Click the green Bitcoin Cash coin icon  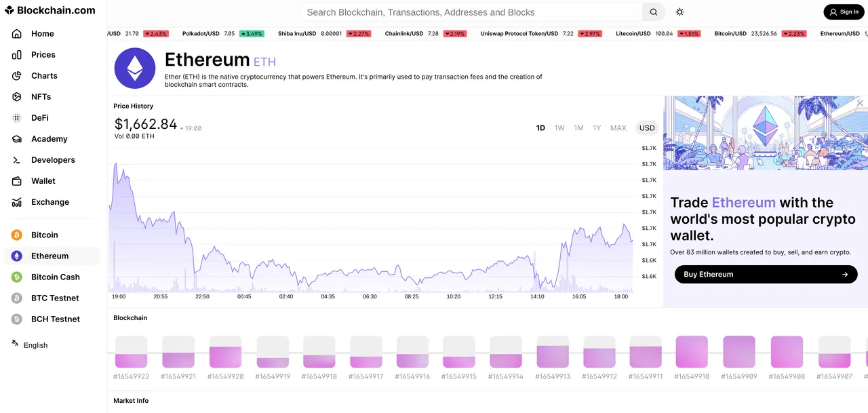(x=17, y=277)
